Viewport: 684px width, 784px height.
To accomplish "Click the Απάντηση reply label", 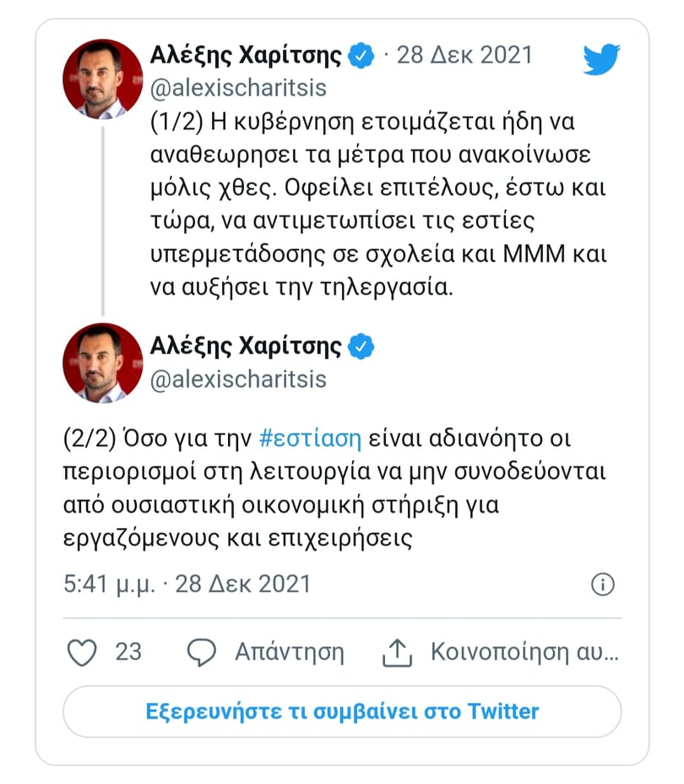I will coord(289,652).
